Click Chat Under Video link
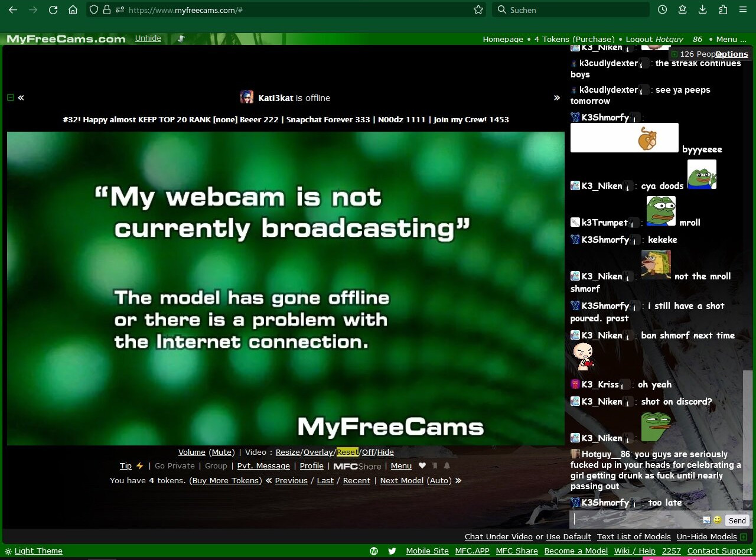 point(498,537)
